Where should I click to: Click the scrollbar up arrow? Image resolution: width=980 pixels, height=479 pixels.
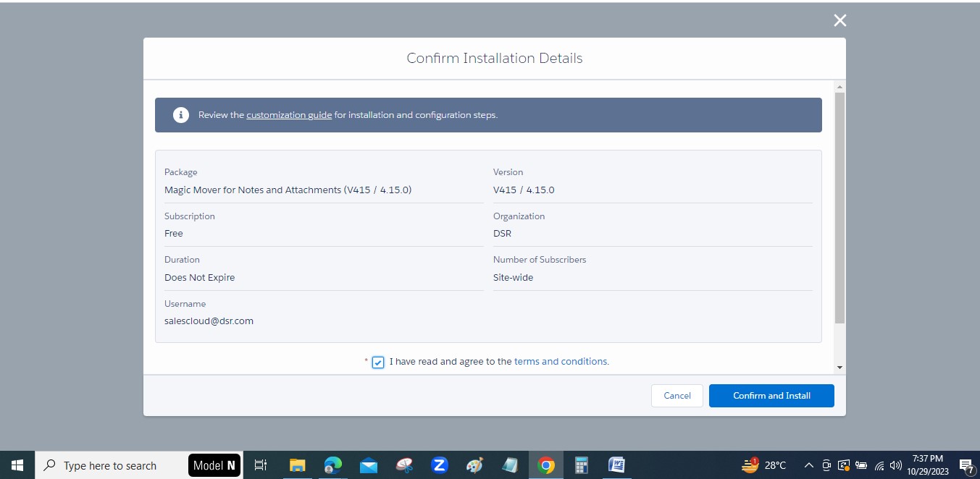click(840, 87)
